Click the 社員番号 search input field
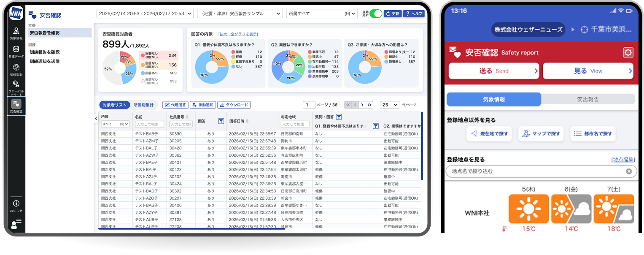Screen dimensions: 644x255 [181, 124]
